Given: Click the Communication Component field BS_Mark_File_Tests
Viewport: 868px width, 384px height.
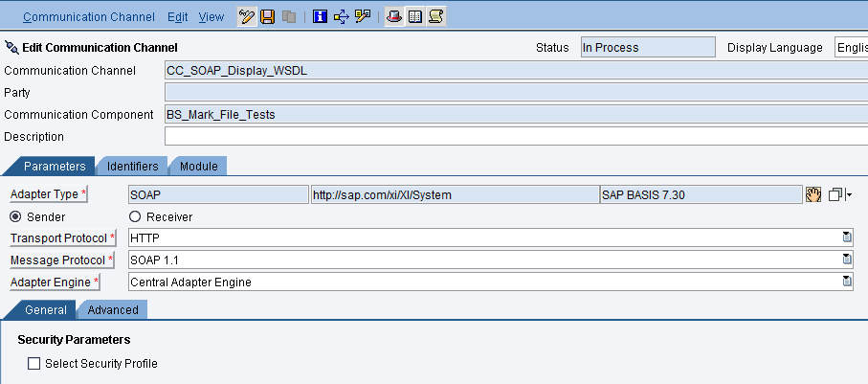Looking at the screenshot, I should pyautogui.click(x=517, y=115).
